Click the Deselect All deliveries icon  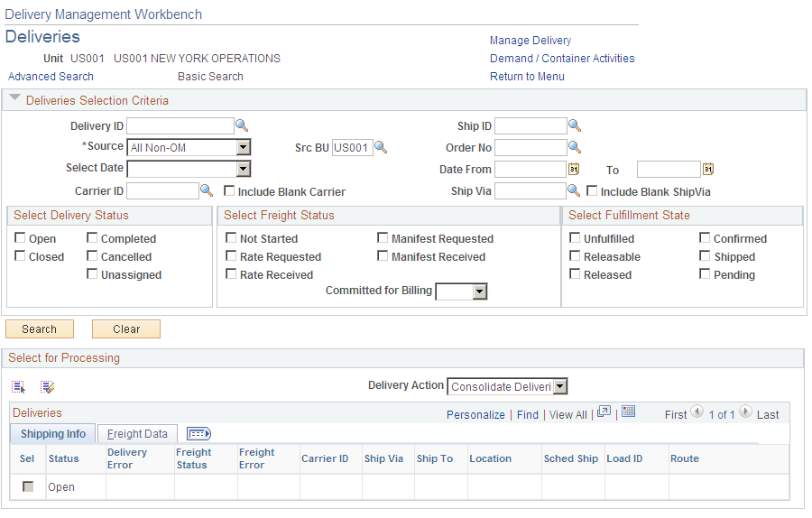point(48,387)
